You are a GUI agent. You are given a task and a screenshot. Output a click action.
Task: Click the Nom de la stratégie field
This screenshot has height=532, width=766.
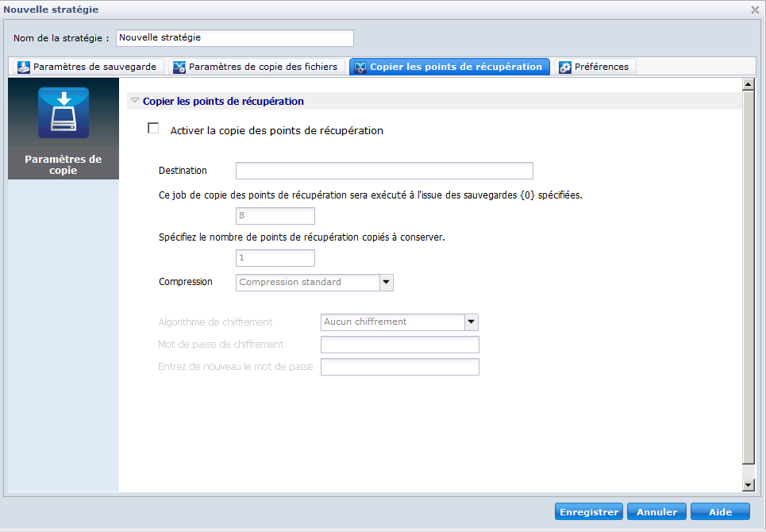click(x=234, y=37)
